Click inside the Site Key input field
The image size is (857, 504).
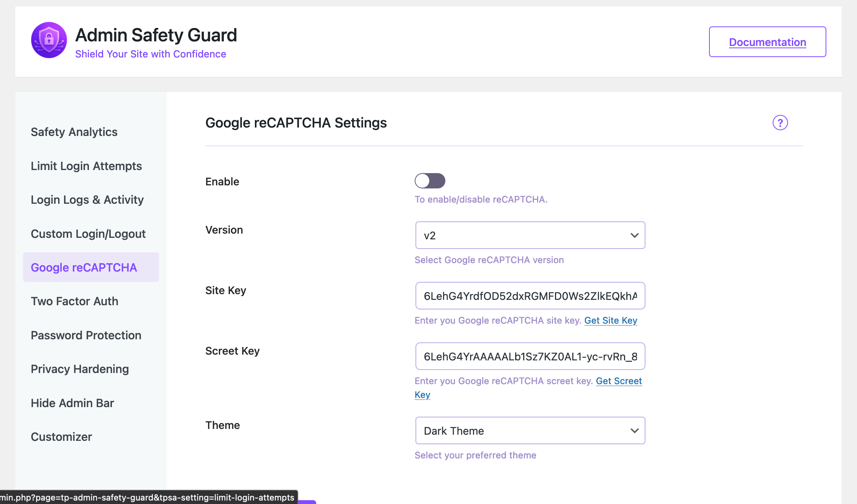point(530,296)
